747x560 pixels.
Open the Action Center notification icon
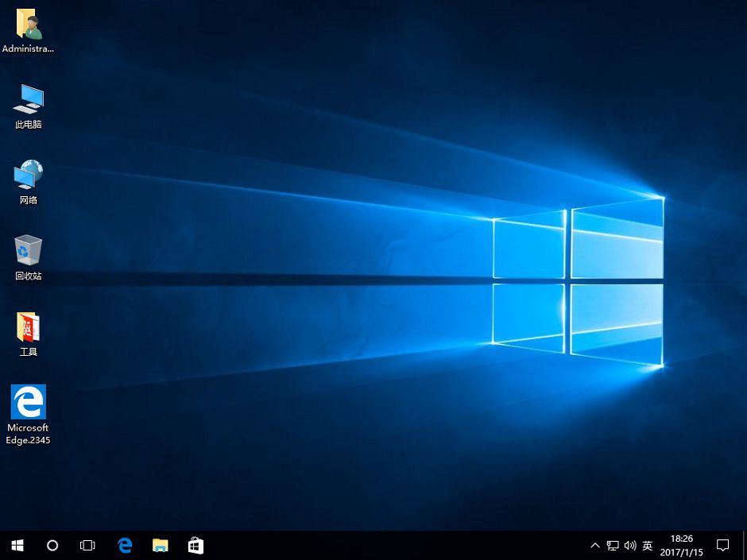722,545
